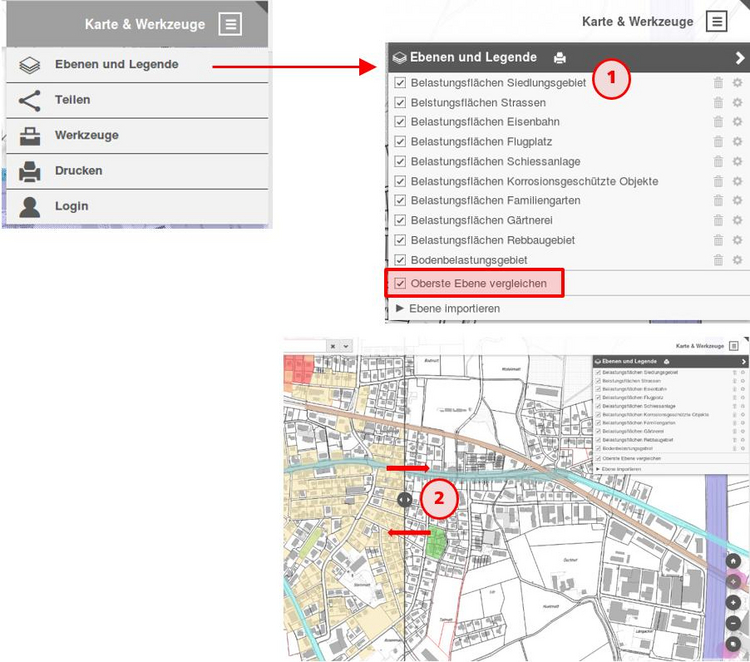This screenshot has width=750, height=662.
Task: Choose Drucken in the left menu
Action: click(137, 171)
